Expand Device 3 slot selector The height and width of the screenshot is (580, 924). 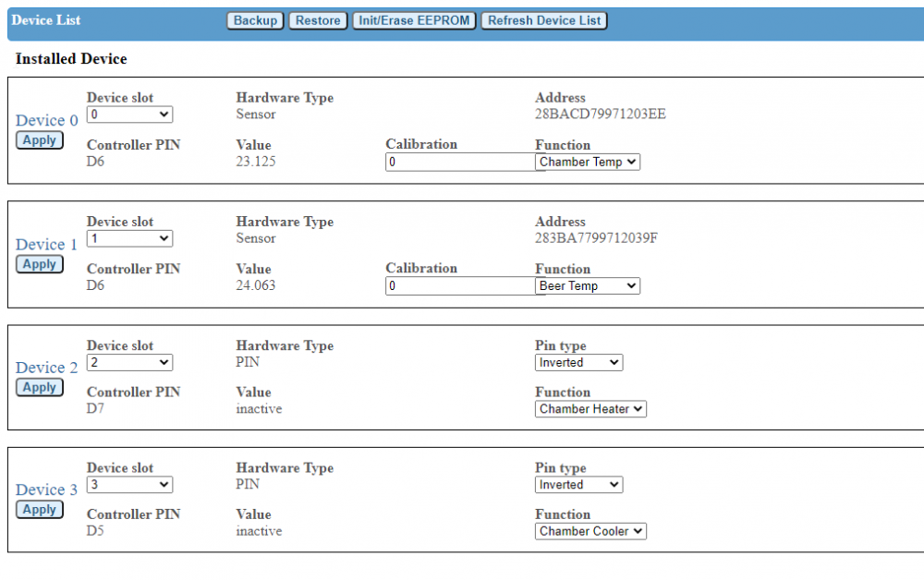(129, 485)
